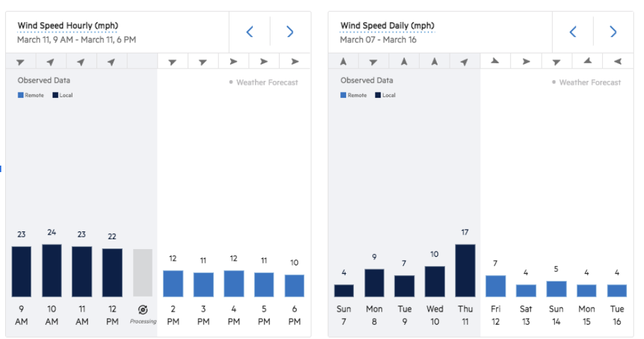Screen dimensions: 644x339
Task: Open the Wind Speed Hourly (mph) title link
Action: pyautogui.click(x=68, y=25)
